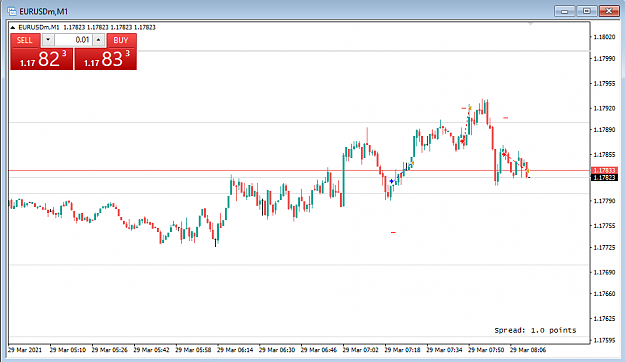Click the 1.17920 price scale label
625x362 pixels.
(x=604, y=108)
